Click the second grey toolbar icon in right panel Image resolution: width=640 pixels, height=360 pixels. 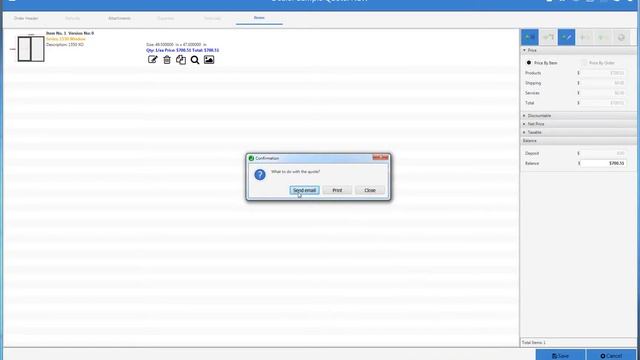(548, 37)
